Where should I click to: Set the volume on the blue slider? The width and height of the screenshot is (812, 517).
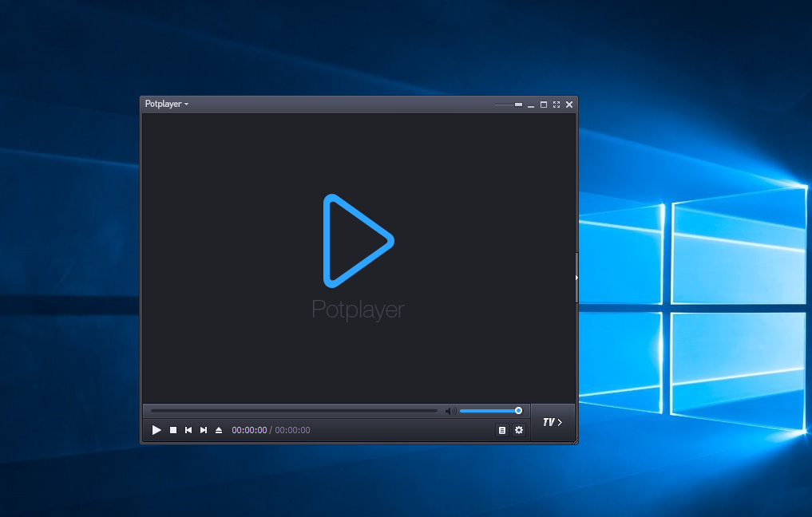pyautogui.click(x=491, y=411)
